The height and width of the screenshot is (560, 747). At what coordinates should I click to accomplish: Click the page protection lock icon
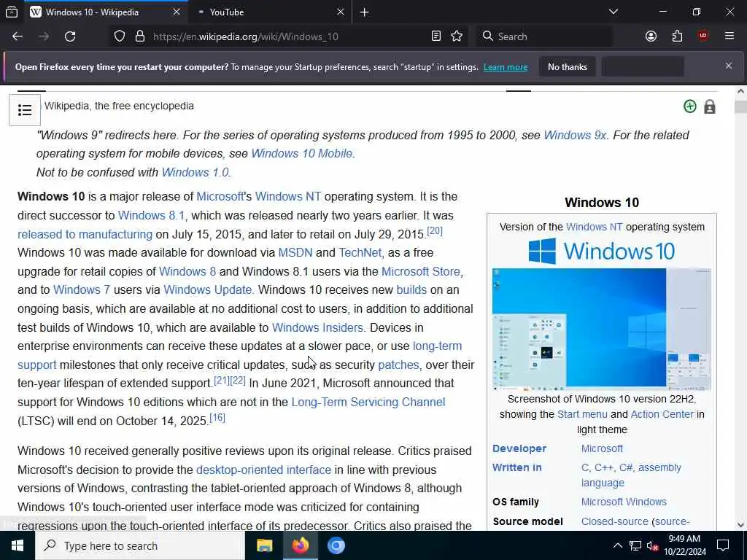[710, 106]
